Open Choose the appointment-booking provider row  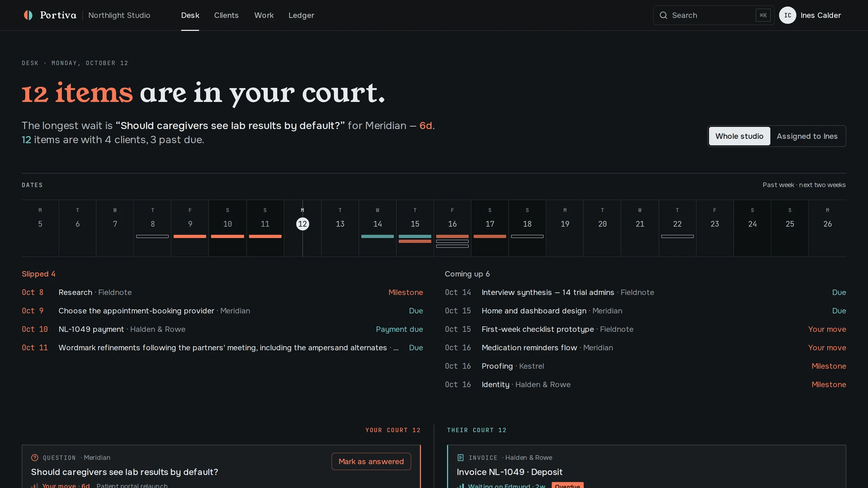[222, 311]
